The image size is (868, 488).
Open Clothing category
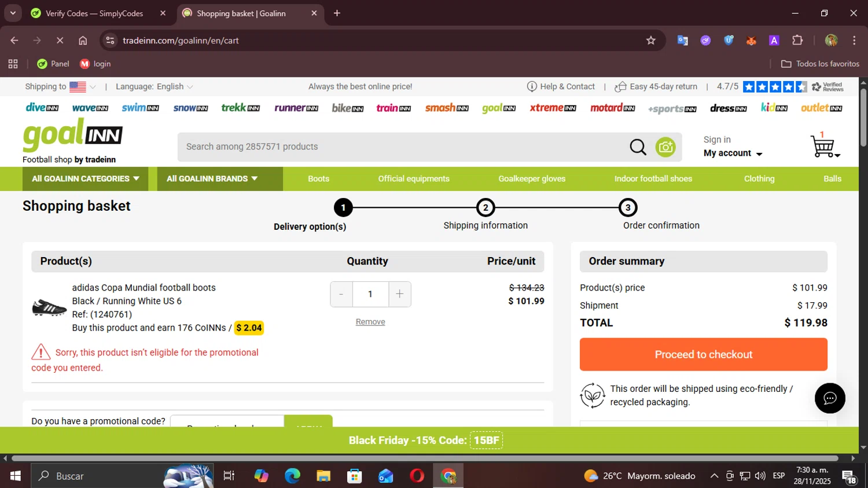[759, 179]
